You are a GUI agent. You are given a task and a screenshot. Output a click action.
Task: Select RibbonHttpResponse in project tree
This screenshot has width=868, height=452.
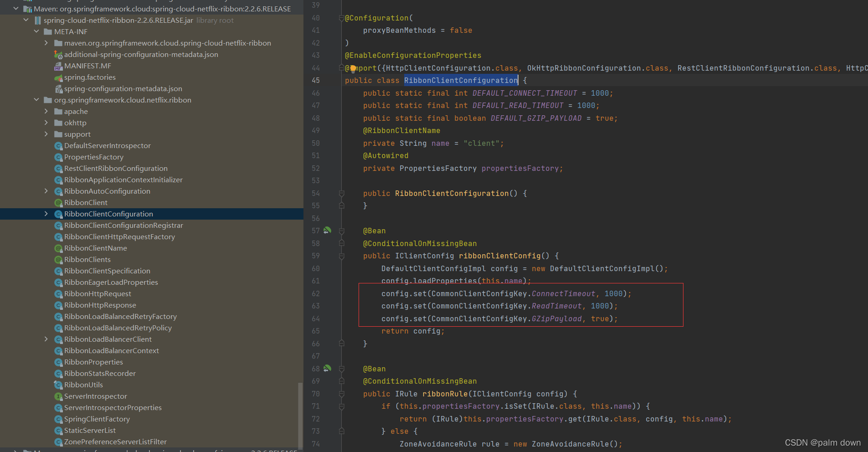tap(100, 305)
